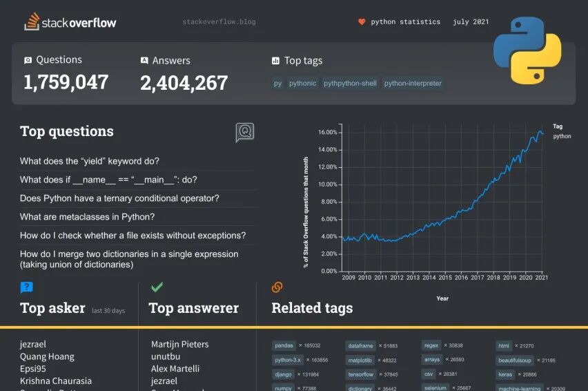Select the csv related tag
The image size is (588, 391).
pyautogui.click(x=429, y=374)
